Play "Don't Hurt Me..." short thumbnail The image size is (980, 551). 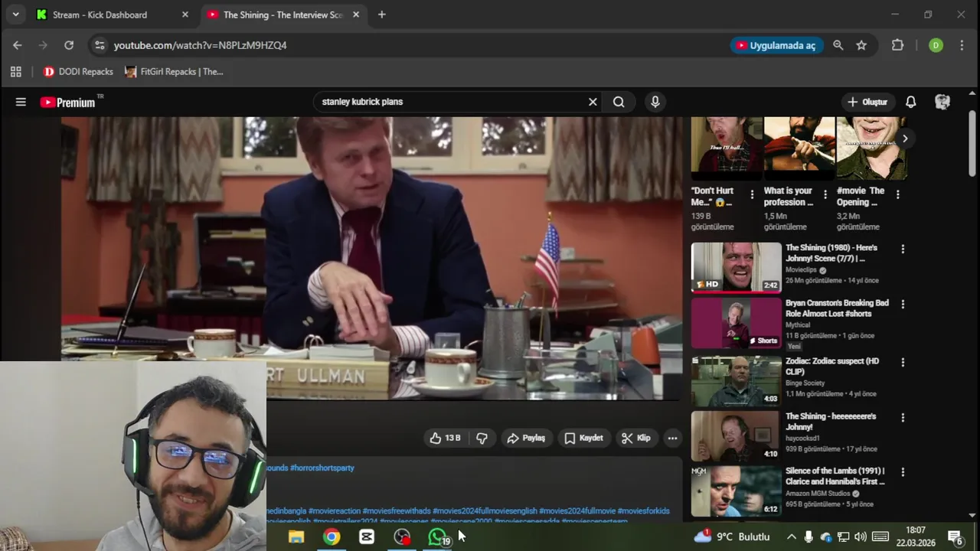(727, 148)
